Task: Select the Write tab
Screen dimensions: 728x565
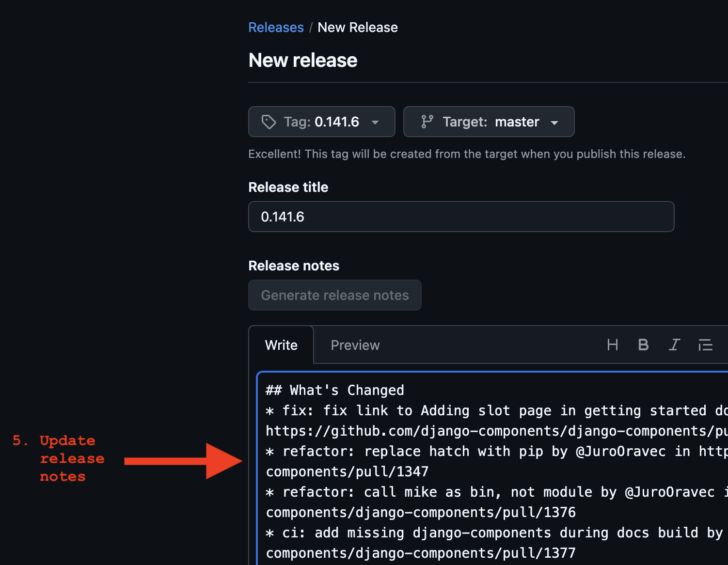Action: [281, 345]
